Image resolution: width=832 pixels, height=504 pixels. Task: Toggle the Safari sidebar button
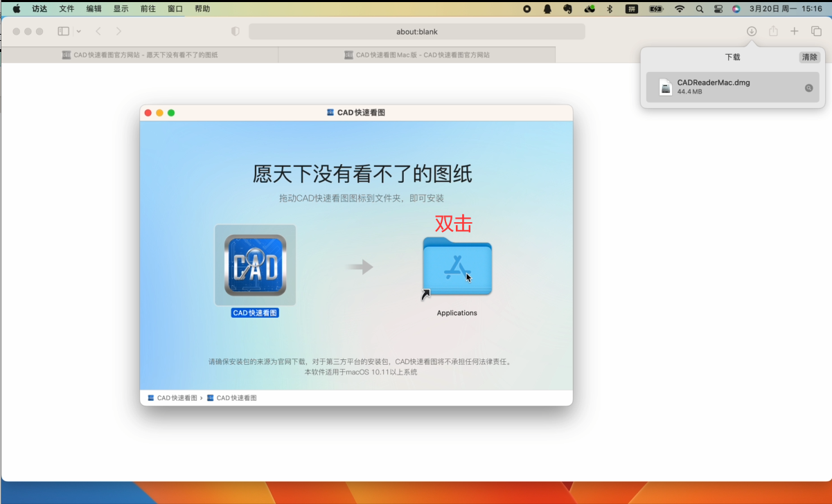point(64,31)
